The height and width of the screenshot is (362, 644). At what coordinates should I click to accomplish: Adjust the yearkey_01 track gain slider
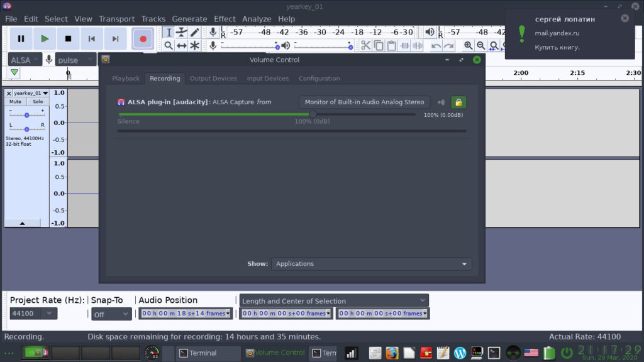26,115
